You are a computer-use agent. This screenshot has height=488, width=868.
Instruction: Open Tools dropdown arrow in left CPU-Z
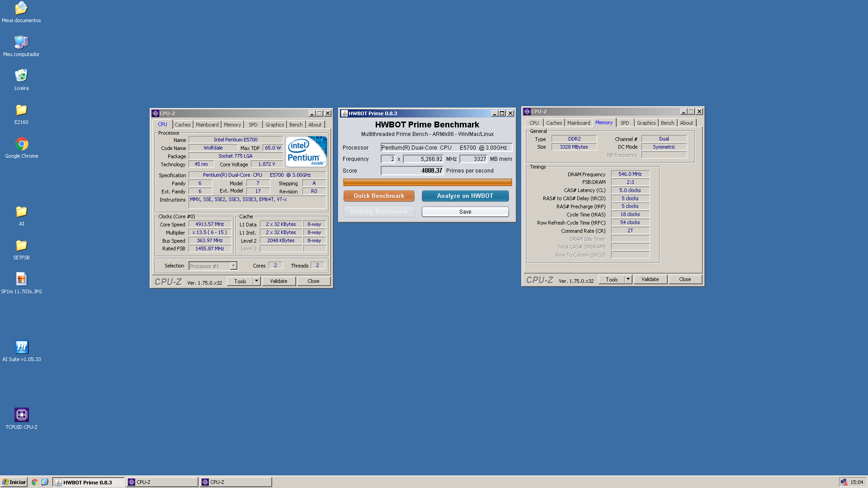tap(256, 281)
